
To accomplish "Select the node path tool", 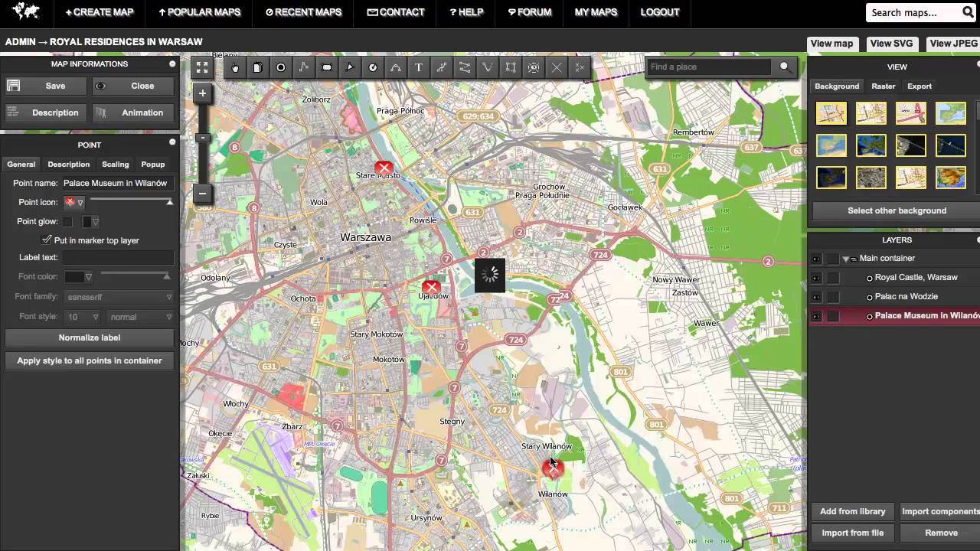I will coord(442,67).
